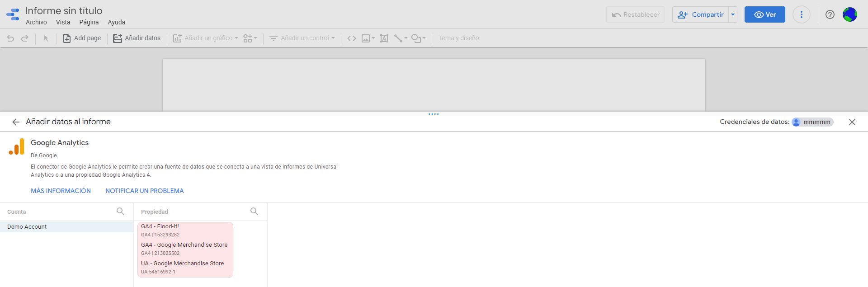Open the Vista menu
Viewport: 868px width, 287px height.
(63, 22)
